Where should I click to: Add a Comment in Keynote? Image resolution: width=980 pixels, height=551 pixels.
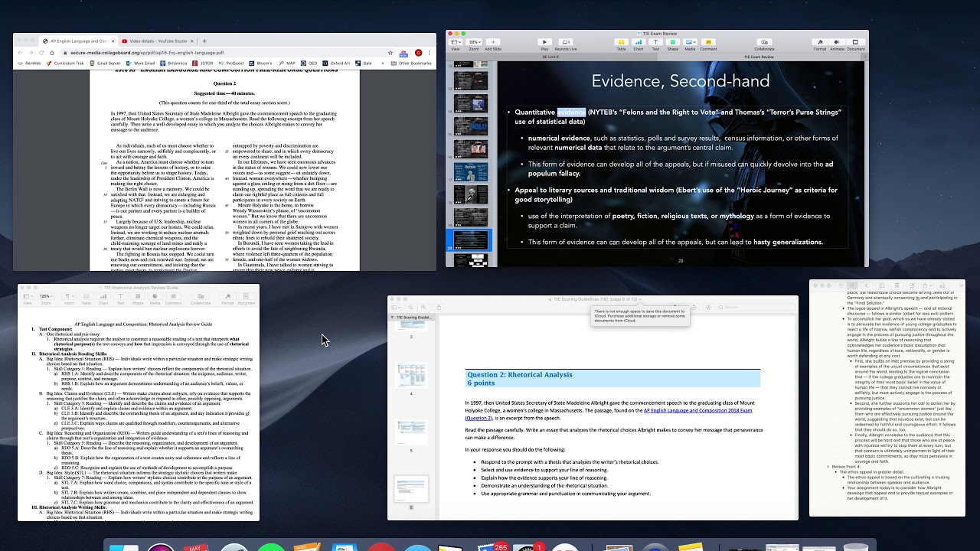708,44
